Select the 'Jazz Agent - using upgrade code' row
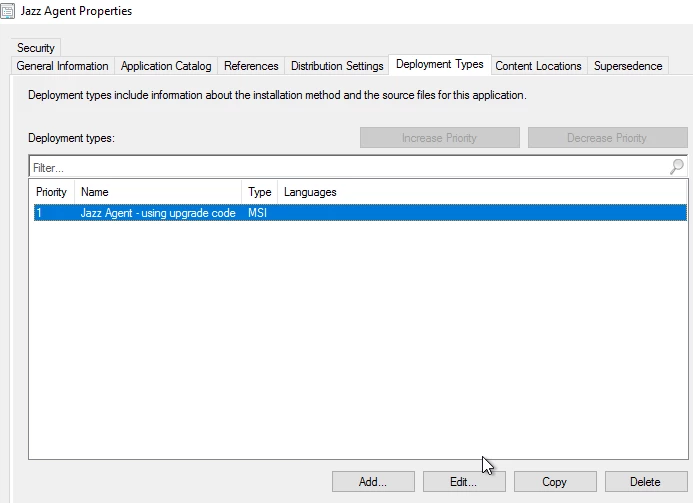The width and height of the screenshot is (693, 503). pos(360,213)
